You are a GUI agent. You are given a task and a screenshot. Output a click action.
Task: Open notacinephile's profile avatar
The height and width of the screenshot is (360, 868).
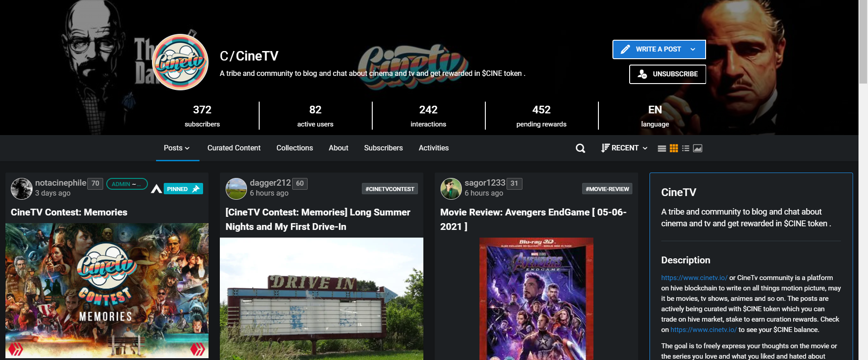(x=21, y=188)
